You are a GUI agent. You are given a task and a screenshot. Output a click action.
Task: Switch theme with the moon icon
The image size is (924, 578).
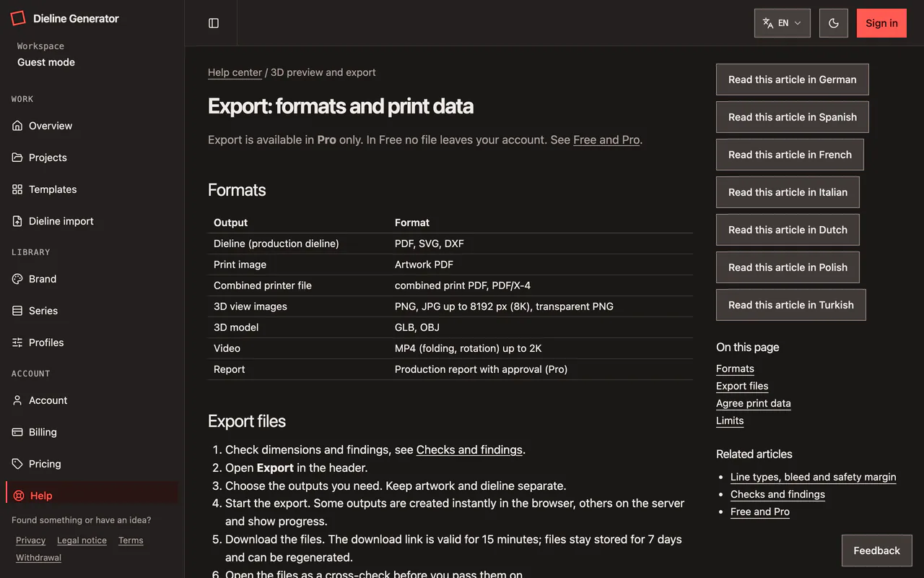pos(834,23)
